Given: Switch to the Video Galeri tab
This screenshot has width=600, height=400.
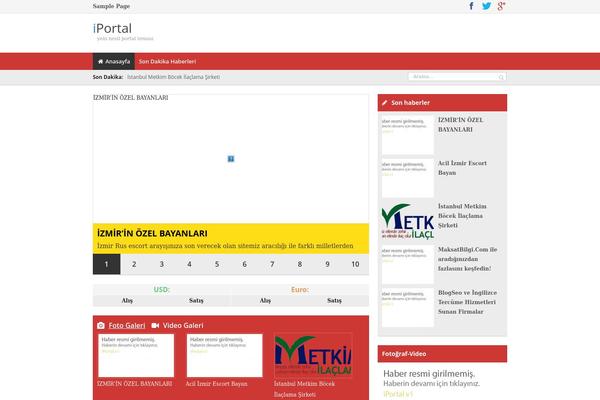Looking at the screenshot, I should [x=183, y=325].
